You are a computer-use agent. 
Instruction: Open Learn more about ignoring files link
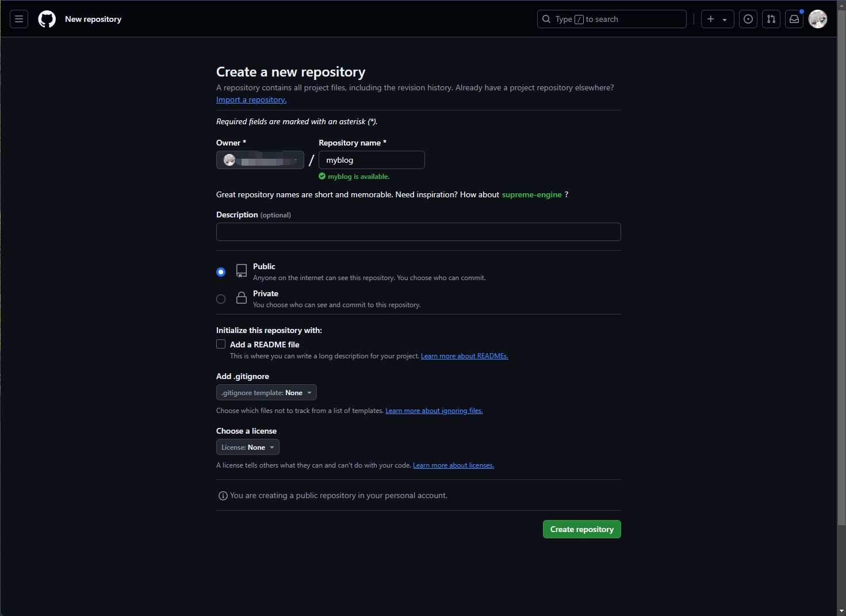point(434,411)
